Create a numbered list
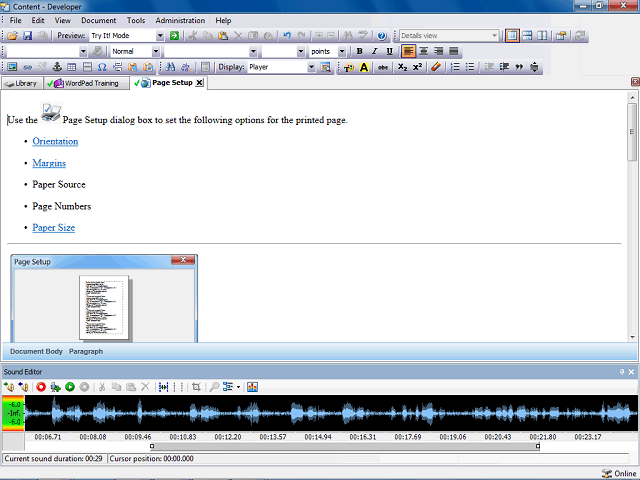This screenshot has width=640, height=480. pyautogui.click(x=455, y=67)
